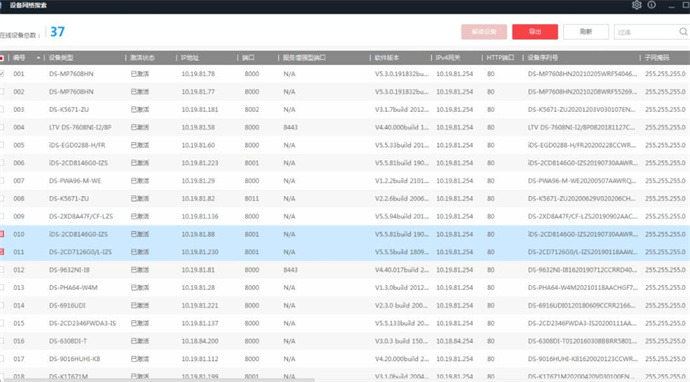Screen dimensions: 690x382
Task: Sort by the 设备序列号 column header
Action: (x=543, y=58)
